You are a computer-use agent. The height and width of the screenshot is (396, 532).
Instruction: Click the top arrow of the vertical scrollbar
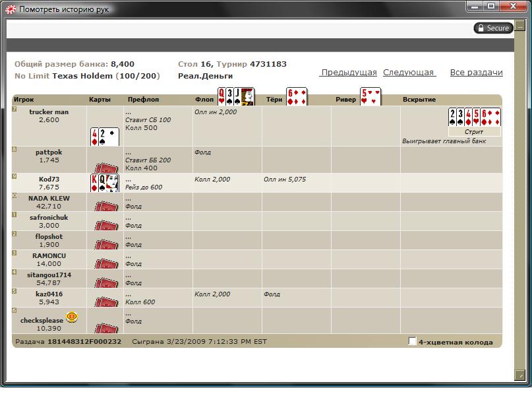pos(519,25)
